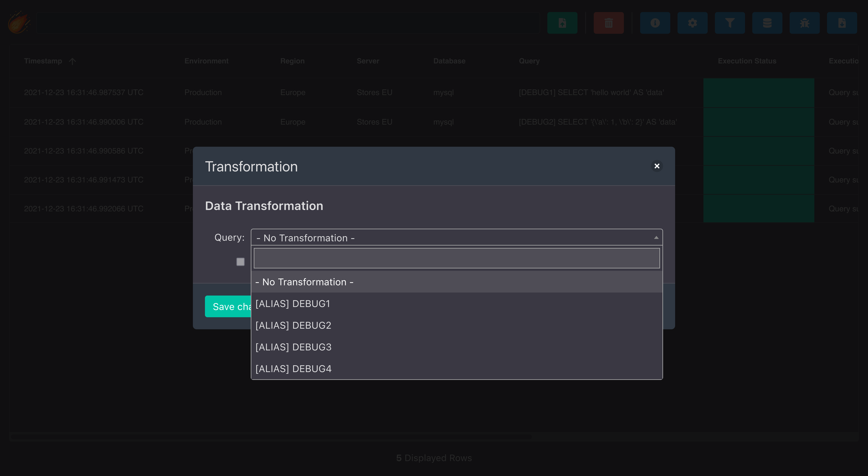Viewport: 868px width, 476px height.
Task: Select '- No Transformation -' option in list
Action: click(x=457, y=282)
